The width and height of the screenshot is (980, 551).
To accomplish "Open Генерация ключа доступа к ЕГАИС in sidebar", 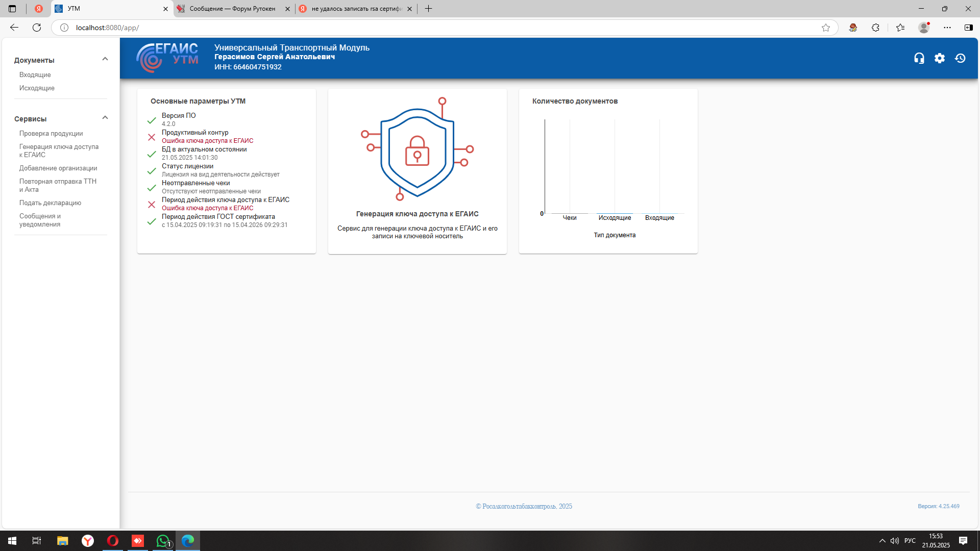I will coord(59,151).
